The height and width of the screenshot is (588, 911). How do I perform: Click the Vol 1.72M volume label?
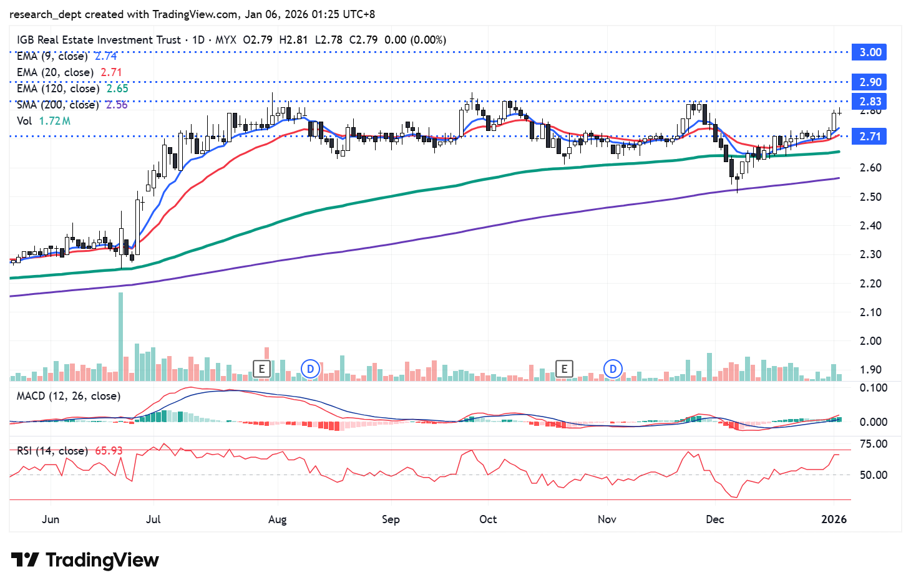pos(43,121)
